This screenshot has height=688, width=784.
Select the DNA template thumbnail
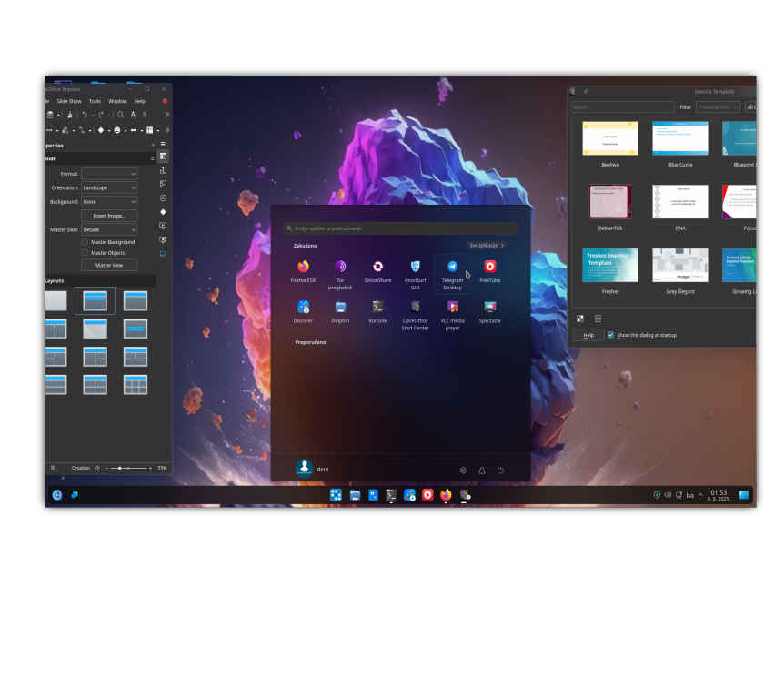[680, 202]
